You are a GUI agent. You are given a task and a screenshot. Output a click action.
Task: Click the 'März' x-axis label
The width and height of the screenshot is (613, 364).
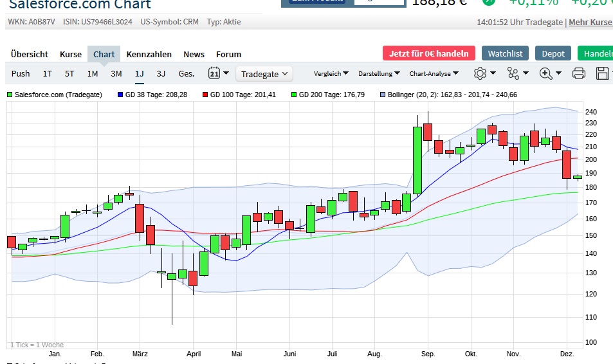tap(140, 354)
